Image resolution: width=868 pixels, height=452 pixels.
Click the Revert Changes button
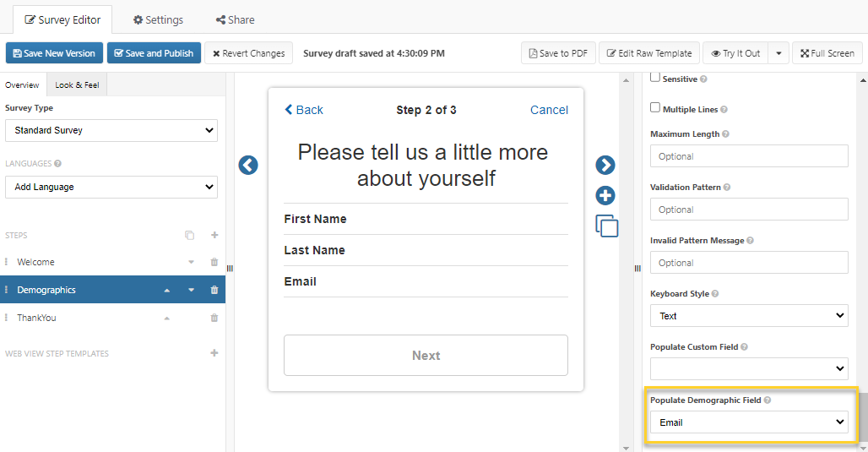tap(248, 53)
